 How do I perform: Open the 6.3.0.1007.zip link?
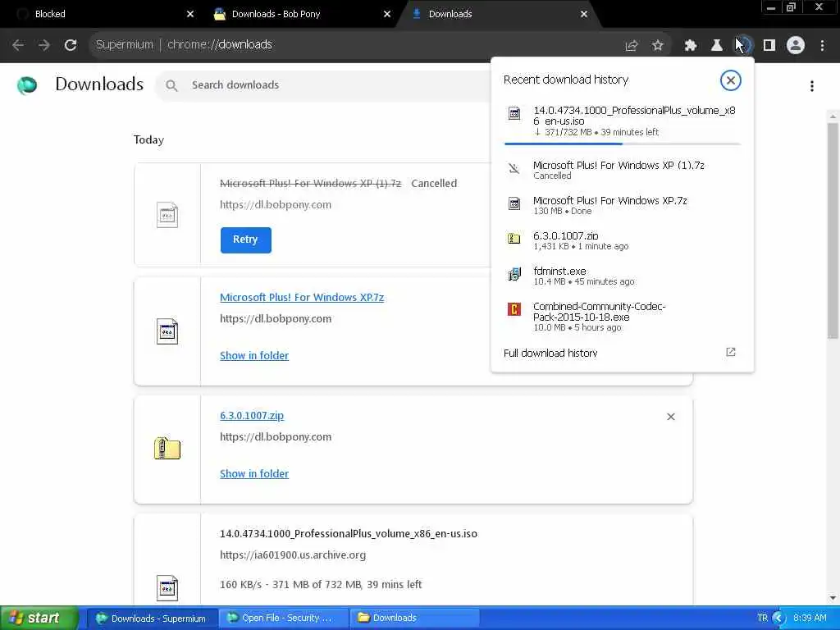tap(252, 415)
